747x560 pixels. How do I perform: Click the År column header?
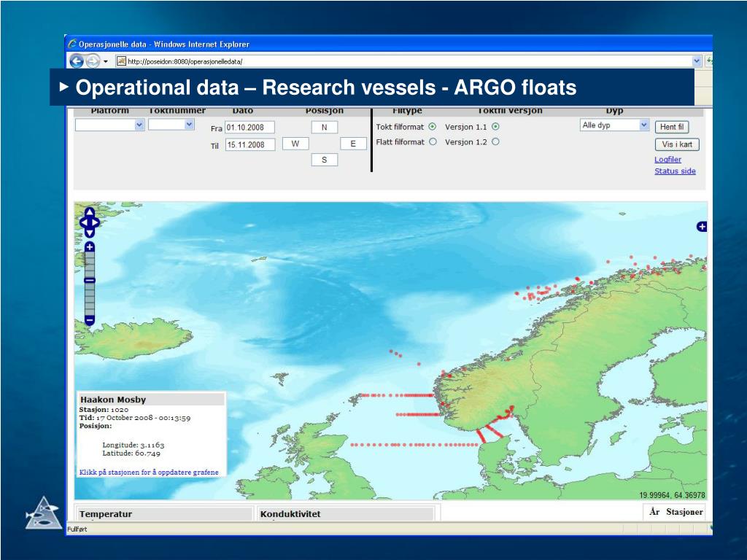[x=654, y=512]
